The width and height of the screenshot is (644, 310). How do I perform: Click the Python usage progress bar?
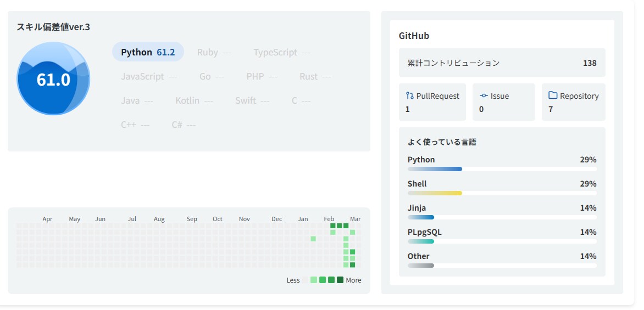pos(502,169)
